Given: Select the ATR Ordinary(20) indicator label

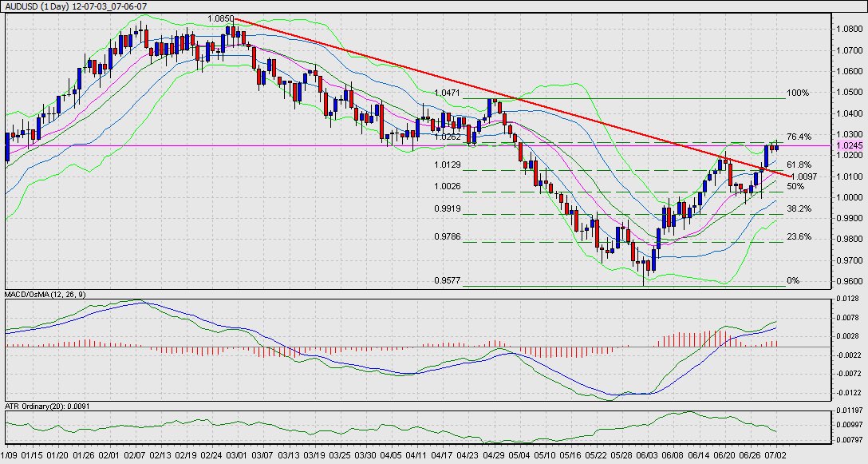Looking at the screenshot, I should [45, 406].
